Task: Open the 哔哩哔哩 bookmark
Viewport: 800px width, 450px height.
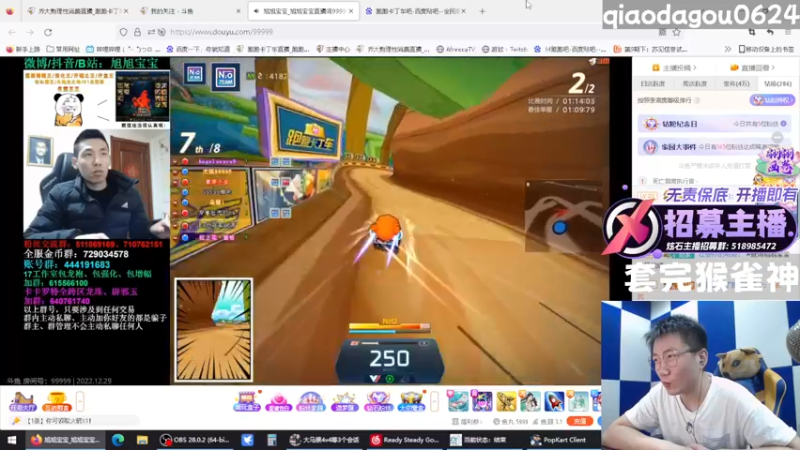Action: click(122, 49)
